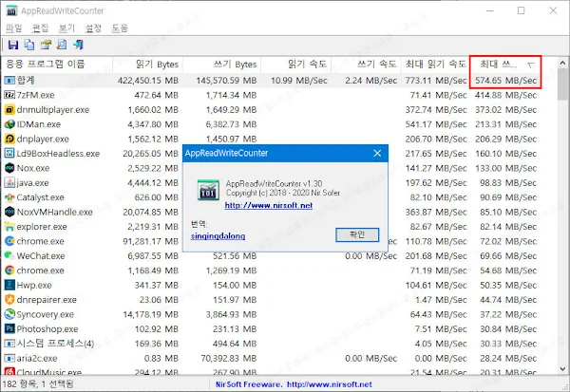Click the Save toolbar icon
Screen dimensions: 570x392
[x=13, y=45]
